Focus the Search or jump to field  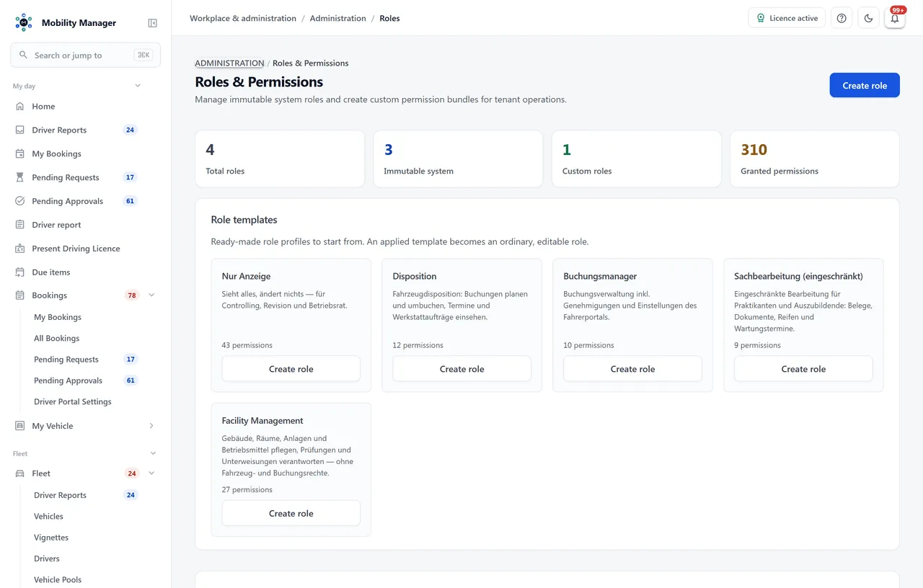tap(85, 55)
